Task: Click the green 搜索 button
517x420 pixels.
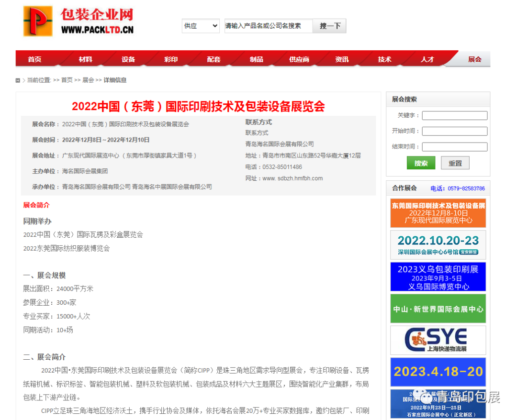Action: [421, 163]
